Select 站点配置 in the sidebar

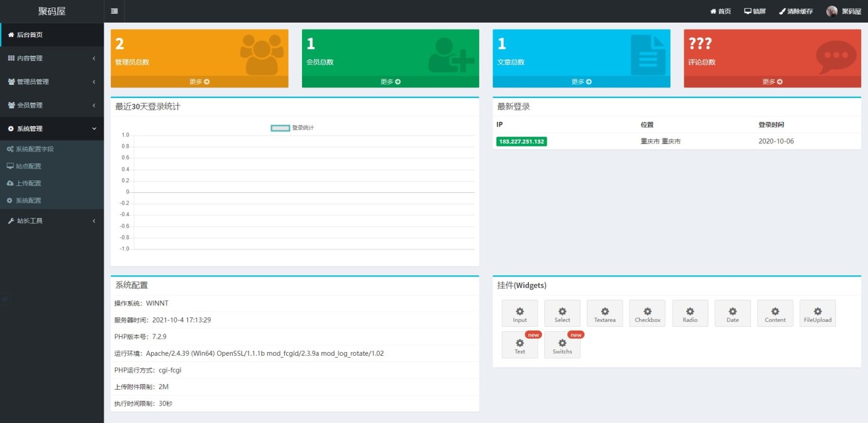pyautogui.click(x=28, y=167)
